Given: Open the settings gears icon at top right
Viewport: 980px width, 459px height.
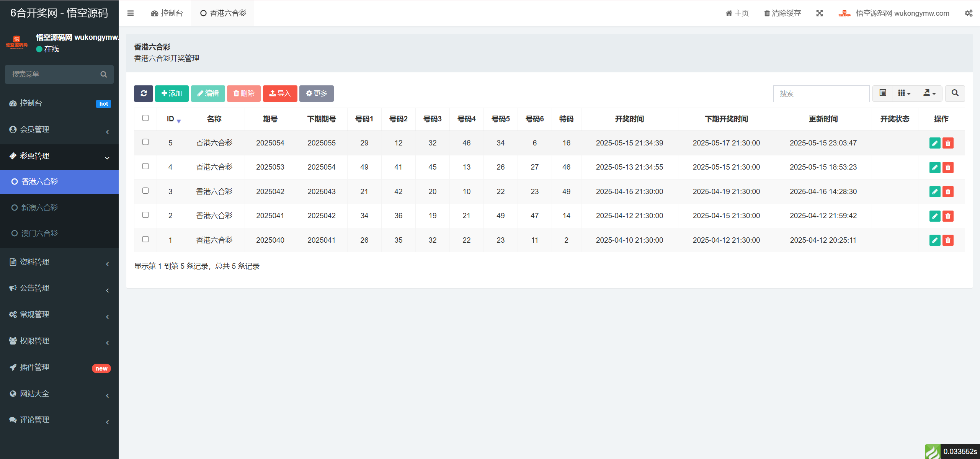Looking at the screenshot, I should pyautogui.click(x=969, y=13).
